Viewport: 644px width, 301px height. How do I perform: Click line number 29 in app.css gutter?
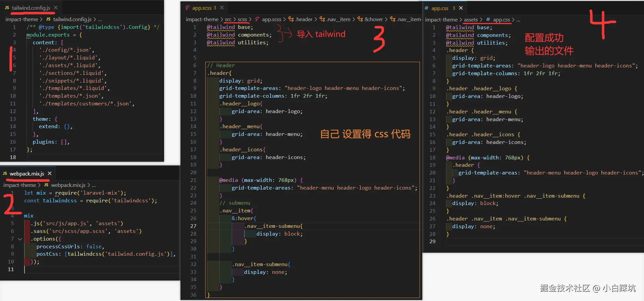point(432,242)
